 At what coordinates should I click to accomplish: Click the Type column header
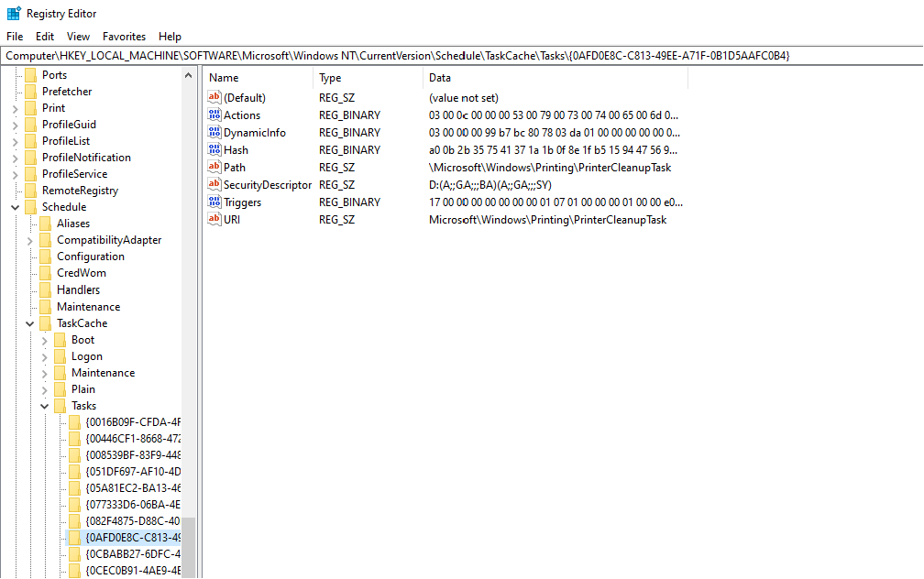click(367, 78)
